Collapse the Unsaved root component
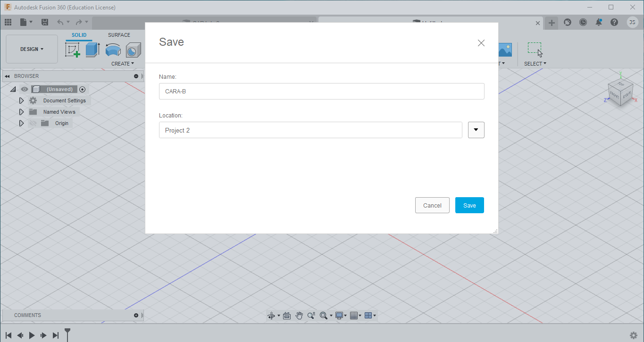 [13, 89]
